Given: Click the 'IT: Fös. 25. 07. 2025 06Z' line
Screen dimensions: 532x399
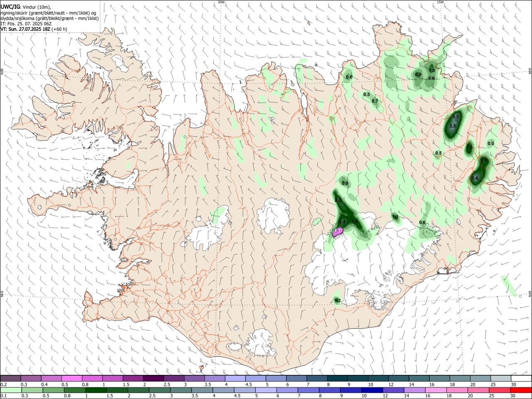Looking at the screenshot, I should point(26,24).
